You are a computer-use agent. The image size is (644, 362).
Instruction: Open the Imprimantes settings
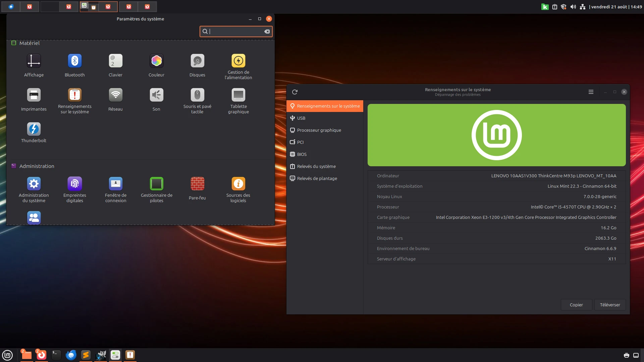pos(34,100)
